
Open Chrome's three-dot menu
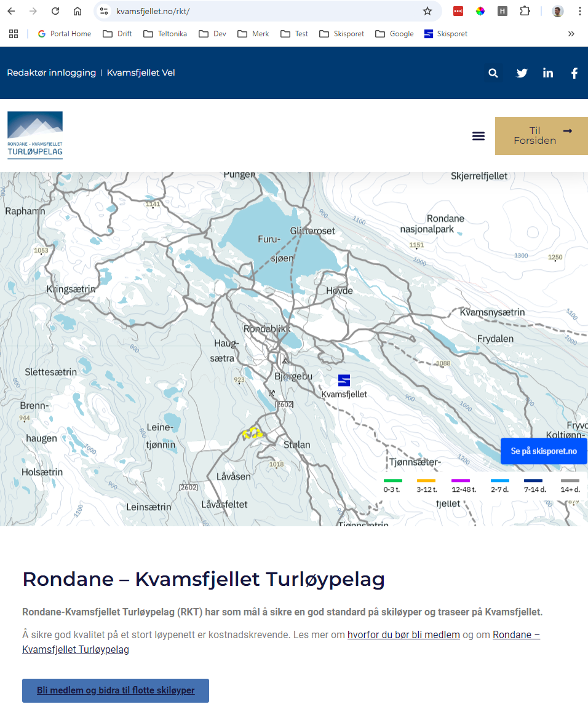pyautogui.click(x=580, y=11)
